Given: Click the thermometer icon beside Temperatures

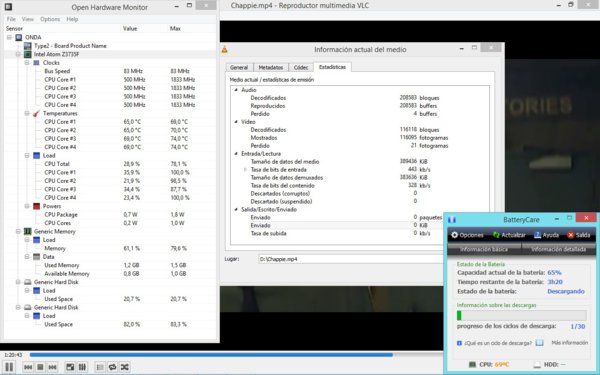Looking at the screenshot, I should [36, 114].
